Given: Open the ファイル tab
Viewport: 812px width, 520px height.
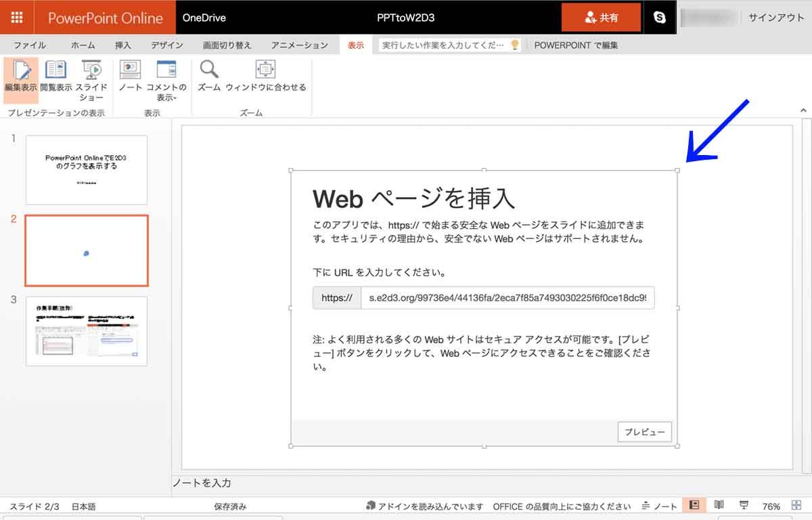Looking at the screenshot, I should point(30,45).
